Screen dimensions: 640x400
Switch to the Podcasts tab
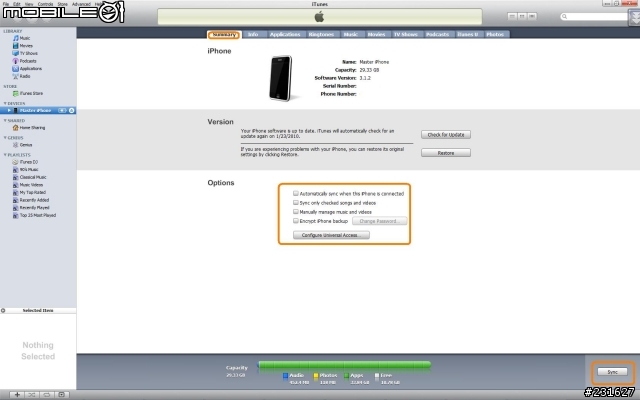438,35
